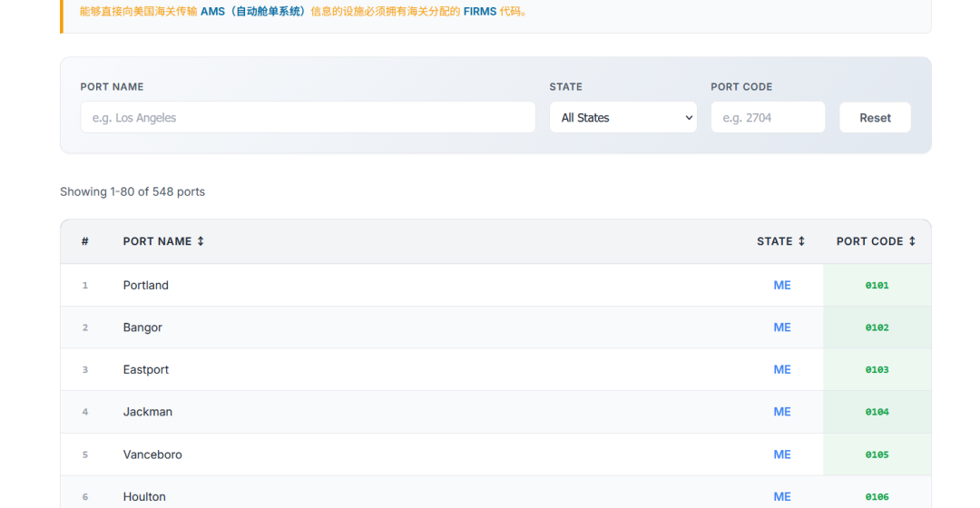Screen dimensions: 980x508
Task: Select the Jackman port name
Action: (148, 412)
